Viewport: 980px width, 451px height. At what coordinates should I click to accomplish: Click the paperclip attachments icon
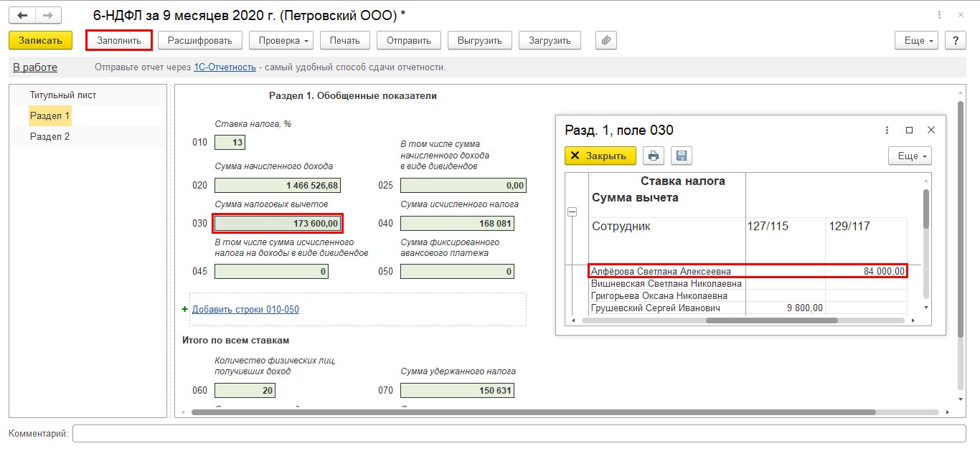click(606, 40)
